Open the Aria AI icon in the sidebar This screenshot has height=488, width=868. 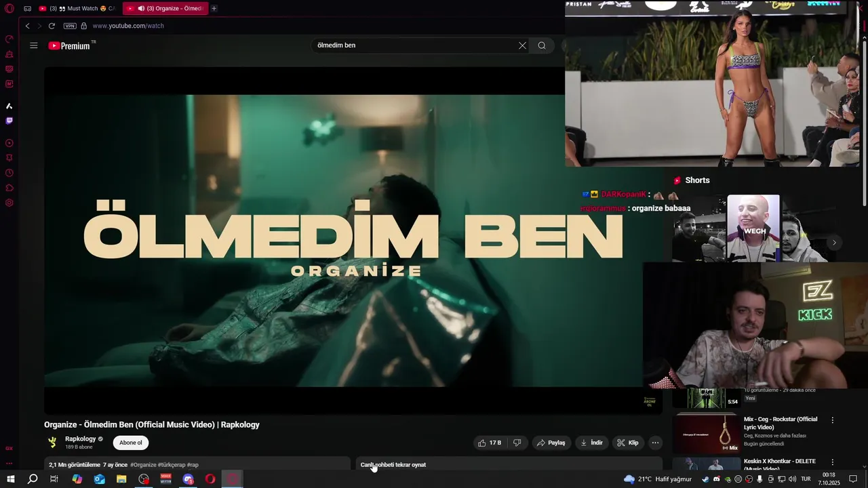point(9,106)
